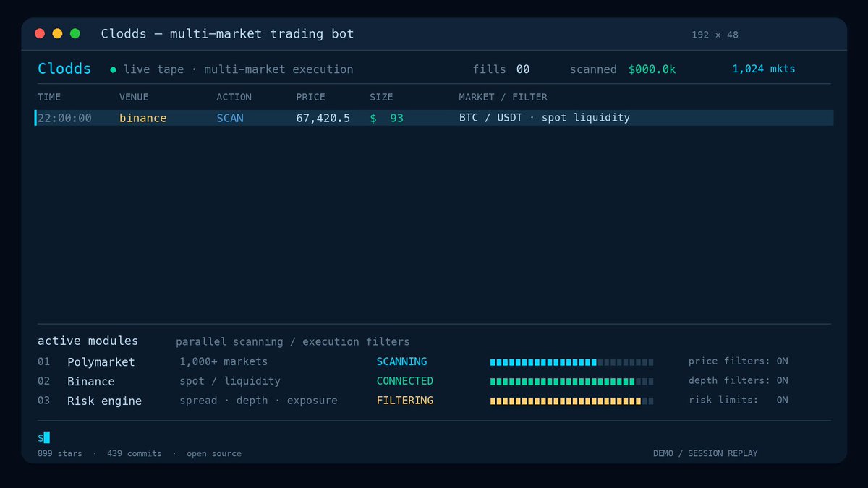The height and width of the screenshot is (488, 868).
Task: Click the price 67,420.5 cell
Action: (x=323, y=118)
